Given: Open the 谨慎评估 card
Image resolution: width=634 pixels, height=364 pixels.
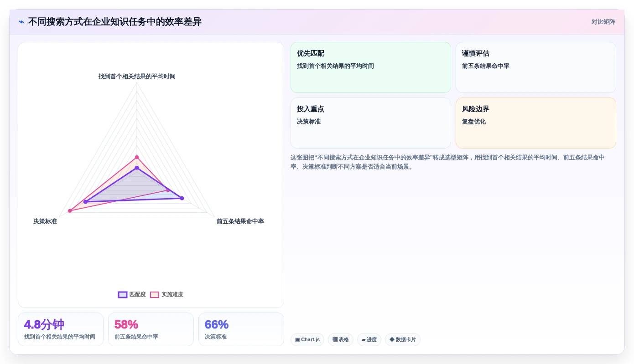Looking at the screenshot, I should (x=535, y=67).
